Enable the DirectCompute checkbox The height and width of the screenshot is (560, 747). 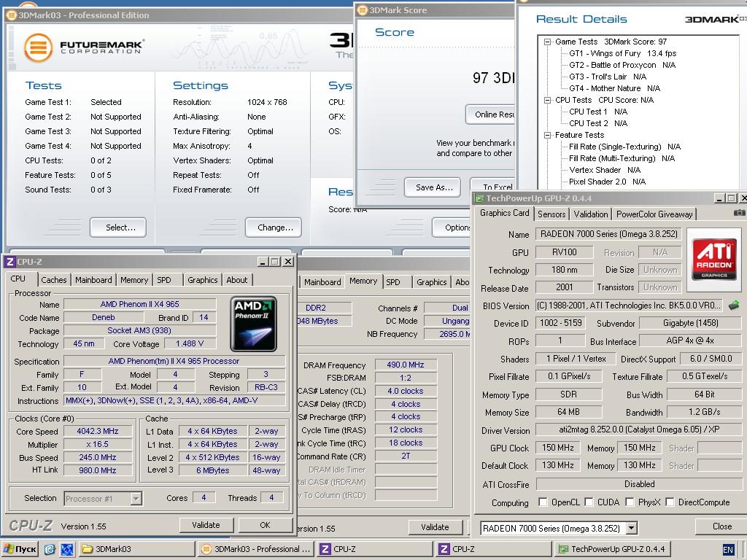[670, 502]
